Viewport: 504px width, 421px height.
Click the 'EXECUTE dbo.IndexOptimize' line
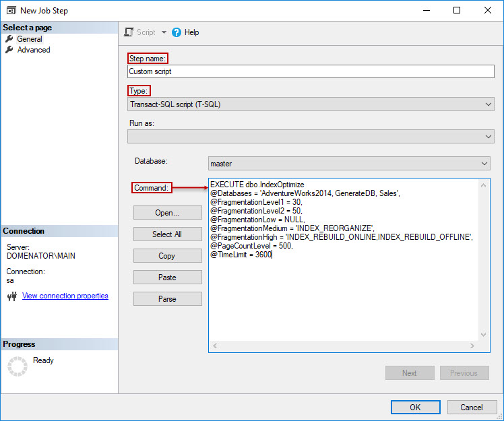pyautogui.click(x=257, y=185)
